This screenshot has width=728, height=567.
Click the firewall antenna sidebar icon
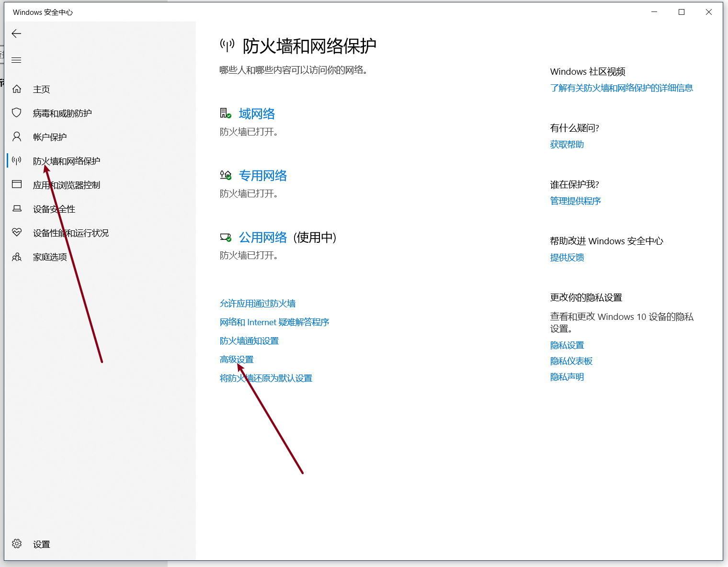(x=17, y=161)
